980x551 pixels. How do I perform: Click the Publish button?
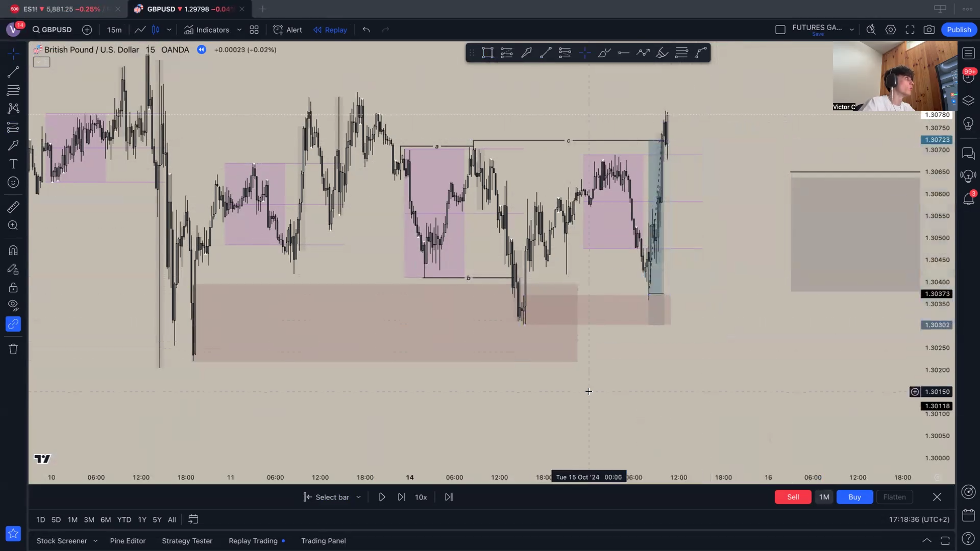coord(959,30)
